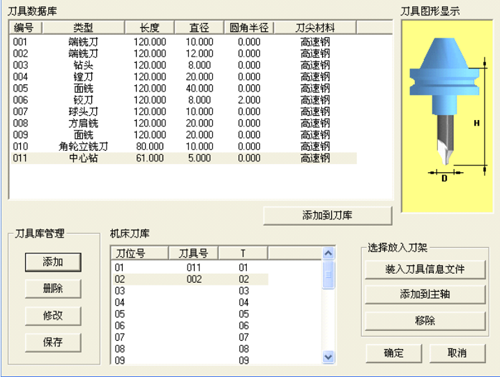Image resolution: width=500 pixels, height=377 pixels.
Task: Confirm with the 确定 button
Action: coord(394,353)
